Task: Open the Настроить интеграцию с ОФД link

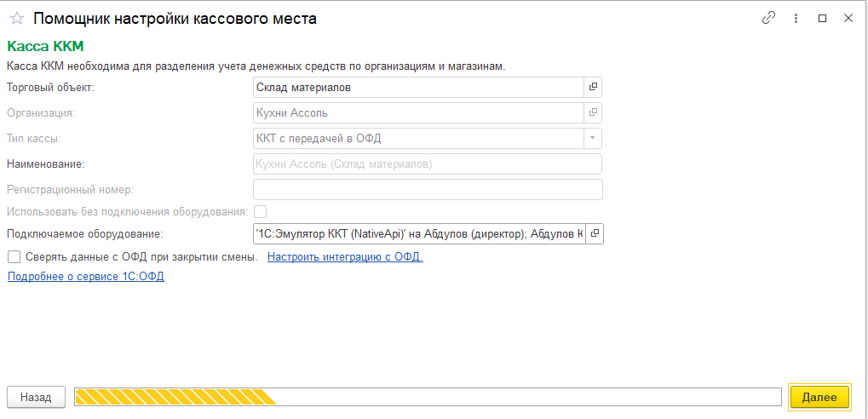Action: coord(346,257)
